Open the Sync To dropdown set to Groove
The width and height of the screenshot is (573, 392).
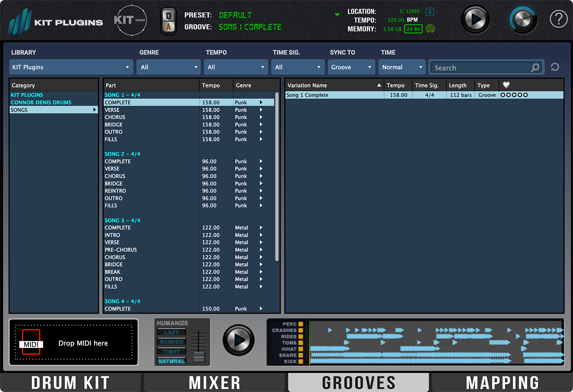(x=351, y=67)
